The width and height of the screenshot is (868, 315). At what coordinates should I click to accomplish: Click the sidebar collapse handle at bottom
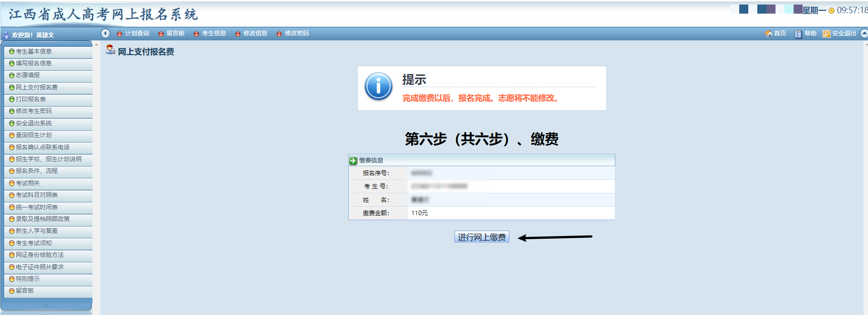tap(46, 305)
